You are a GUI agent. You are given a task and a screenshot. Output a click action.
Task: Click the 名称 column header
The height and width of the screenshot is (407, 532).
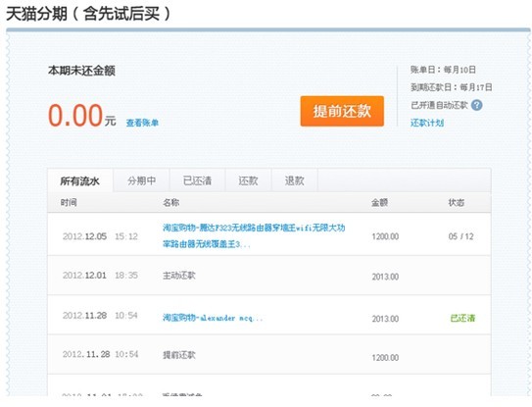[171, 203]
